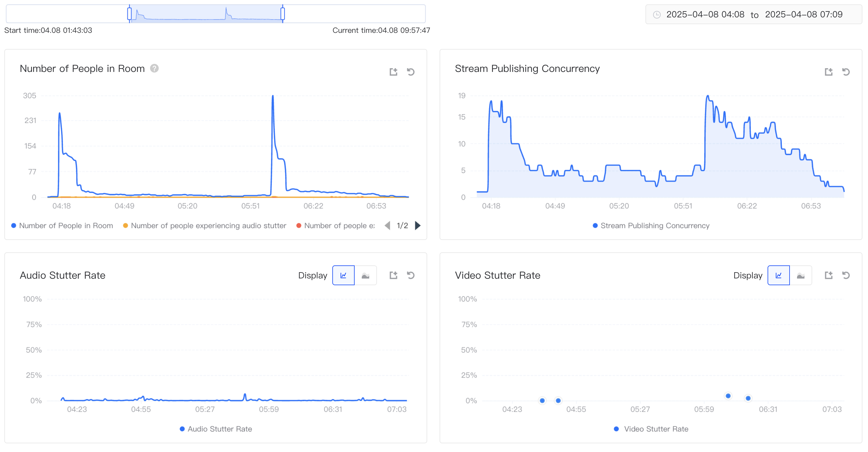Reset the Video Stutter Rate chart
The height and width of the screenshot is (452, 868).
click(x=845, y=275)
